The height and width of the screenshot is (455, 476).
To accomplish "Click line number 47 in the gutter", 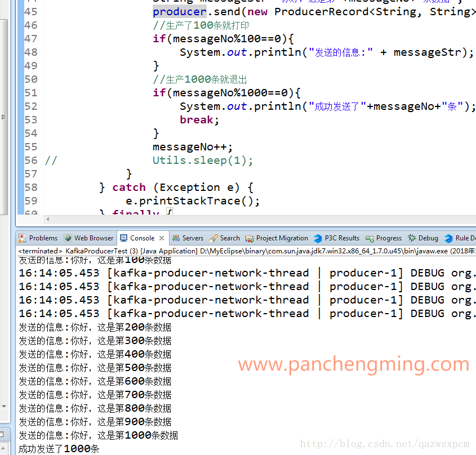I will 31,39.
